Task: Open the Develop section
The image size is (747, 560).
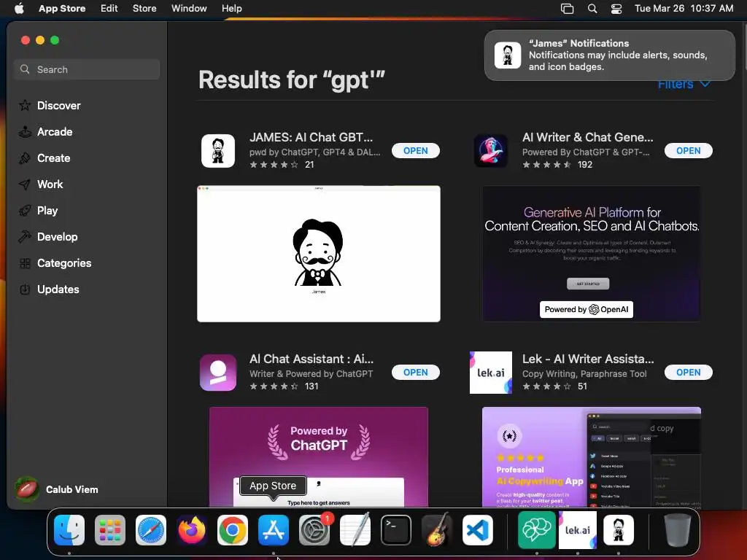Action: [x=48, y=237]
